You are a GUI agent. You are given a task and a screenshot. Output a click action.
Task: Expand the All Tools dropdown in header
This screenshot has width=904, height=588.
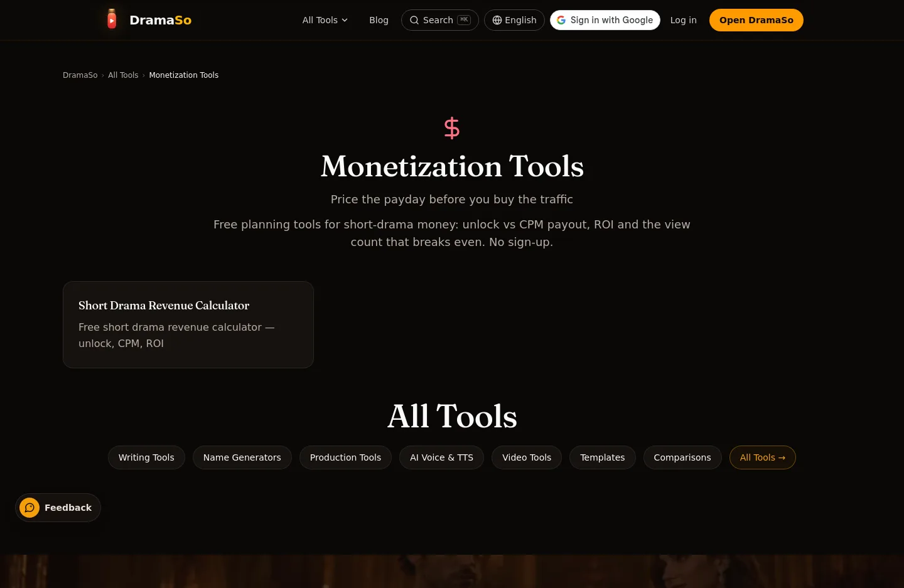pyautogui.click(x=325, y=20)
